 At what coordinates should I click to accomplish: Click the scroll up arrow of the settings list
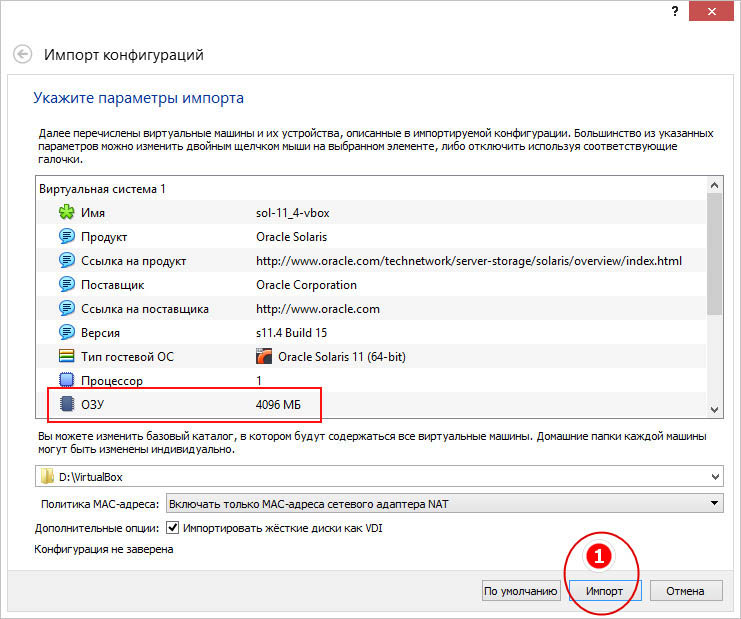coord(715,185)
